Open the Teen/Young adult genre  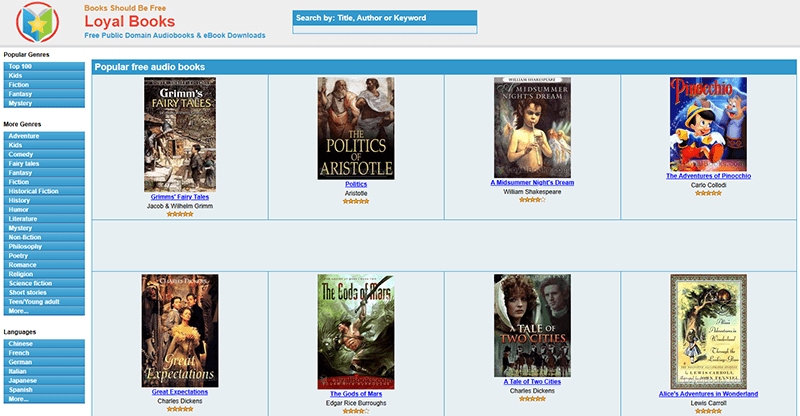pyautogui.click(x=44, y=301)
